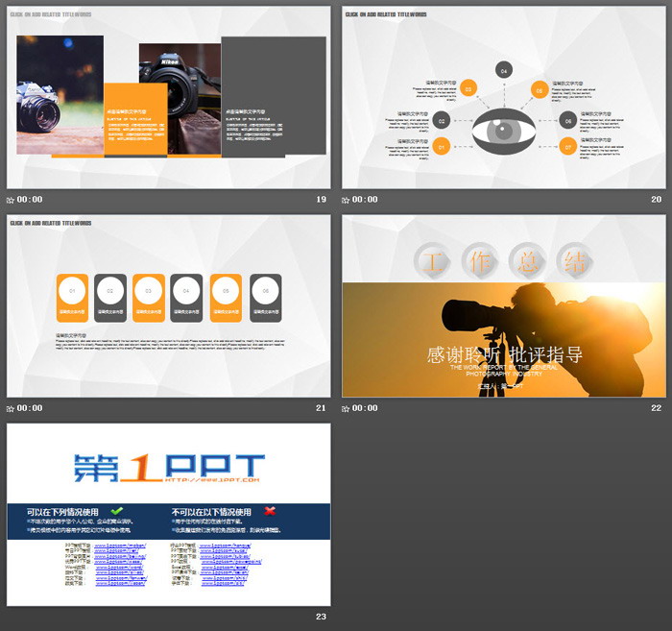Click the green checkmark icon on slide 23
Viewport: 672px width, 631px height.
(117, 511)
